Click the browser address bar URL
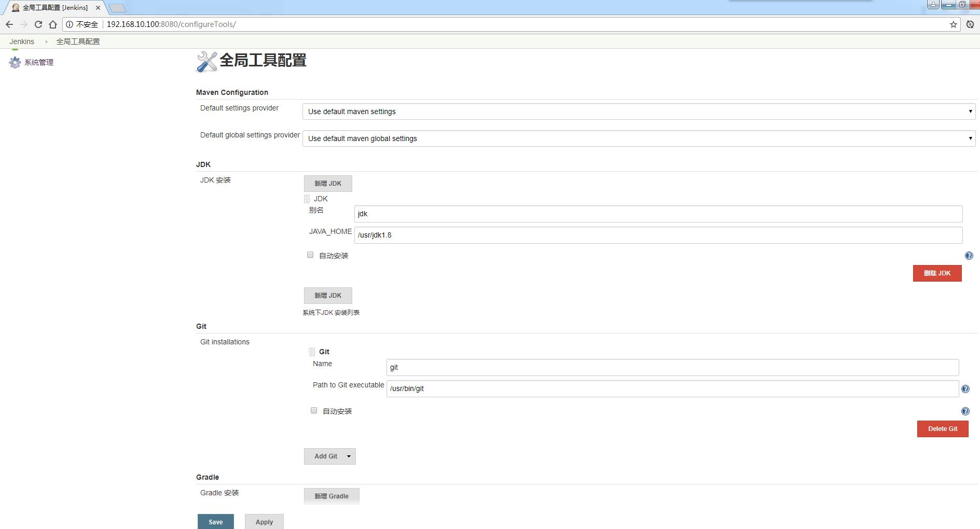 pos(171,24)
